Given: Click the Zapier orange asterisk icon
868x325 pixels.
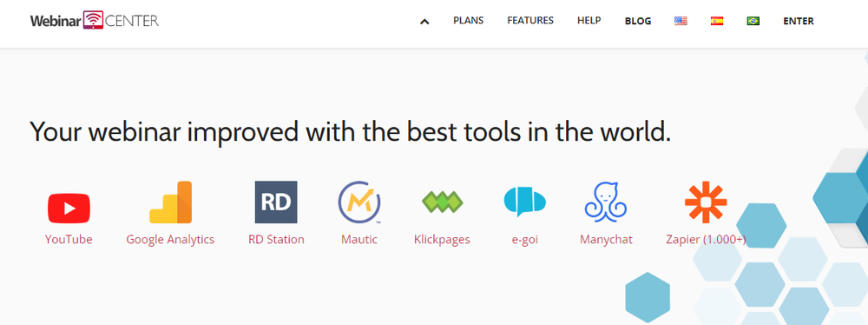Looking at the screenshot, I should pos(706,202).
